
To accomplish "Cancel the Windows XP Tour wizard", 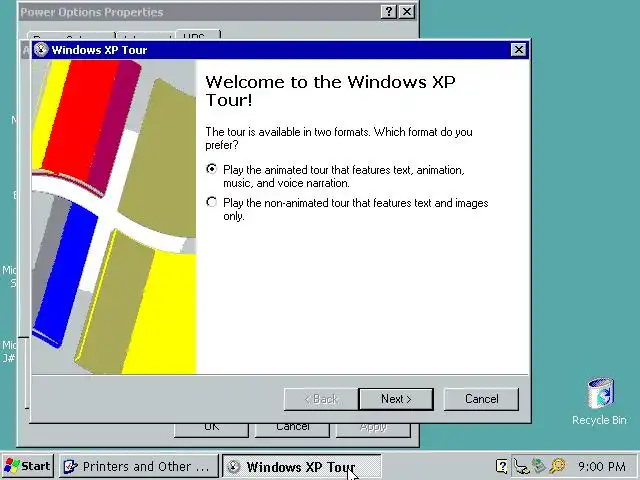I will (481, 399).
